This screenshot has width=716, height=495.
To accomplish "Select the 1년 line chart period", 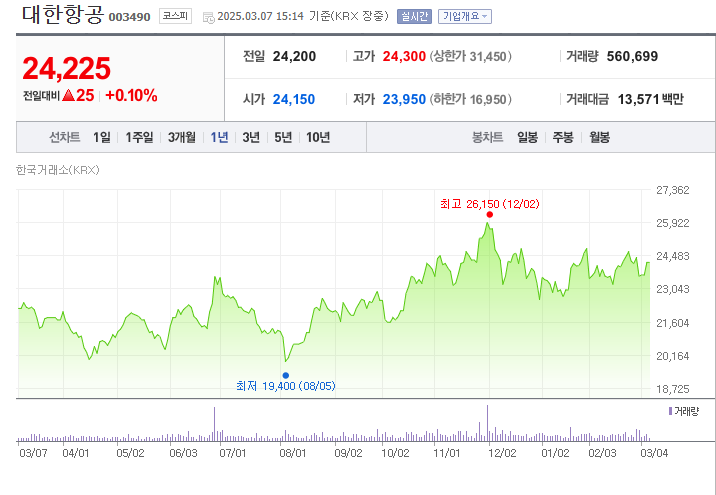I will (x=219, y=137).
